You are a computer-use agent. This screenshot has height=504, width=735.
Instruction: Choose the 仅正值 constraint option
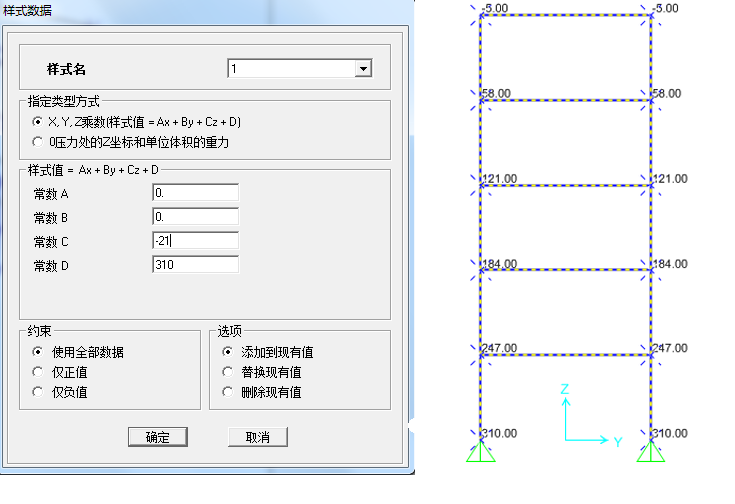pyautogui.click(x=38, y=372)
